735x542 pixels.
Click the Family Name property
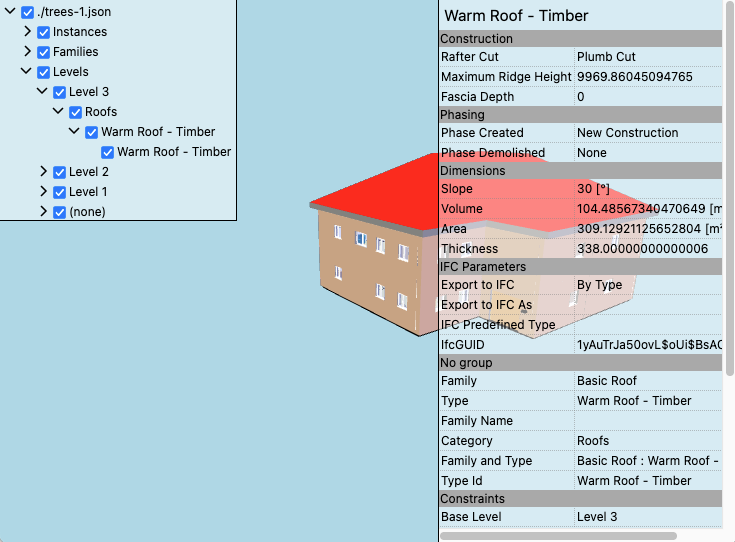(477, 421)
